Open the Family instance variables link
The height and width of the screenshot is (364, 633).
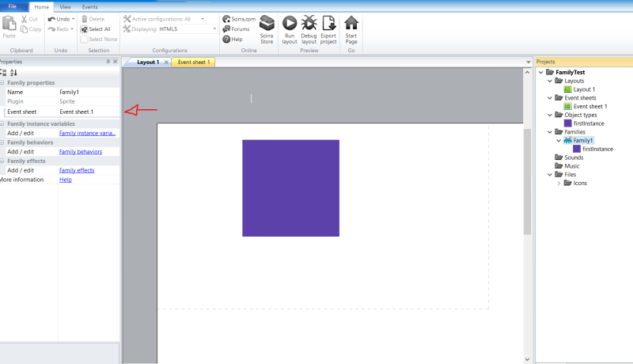click(x=87, y=133)
